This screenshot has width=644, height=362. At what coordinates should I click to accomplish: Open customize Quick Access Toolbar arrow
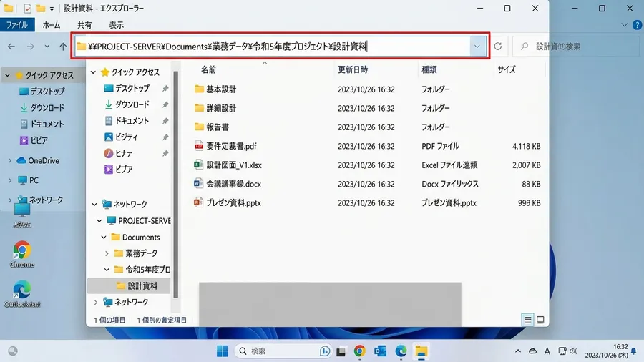[52, 8]
